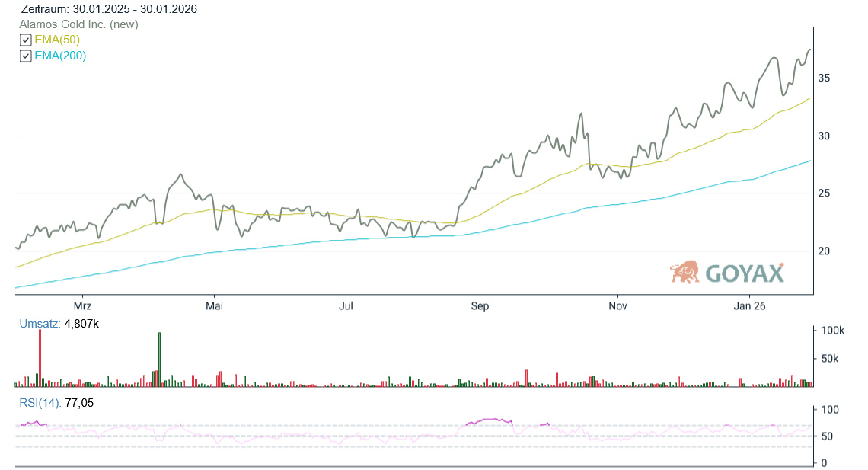Click the 100k volume axis label
This screenshot has height=470, width=868.
[831, 331]
